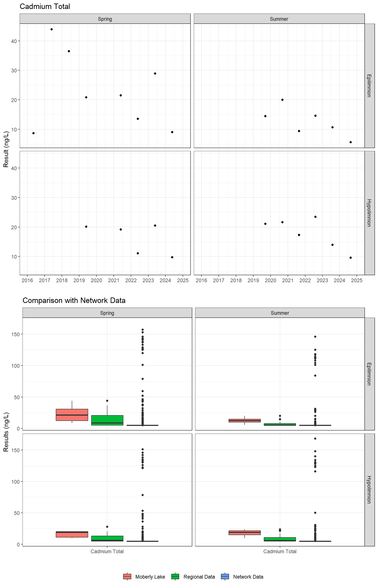Click the red Moberly Lake box in Spring Hypolimnion
The height and width of the screenshot is (588, 378).
pyautogui.click(x=72, y=534)
